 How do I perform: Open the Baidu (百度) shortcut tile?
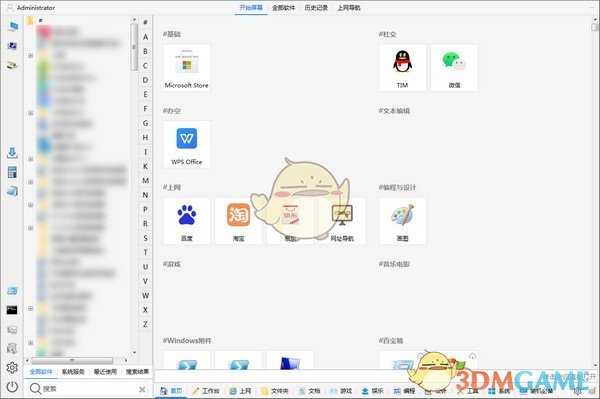point(187,221)
